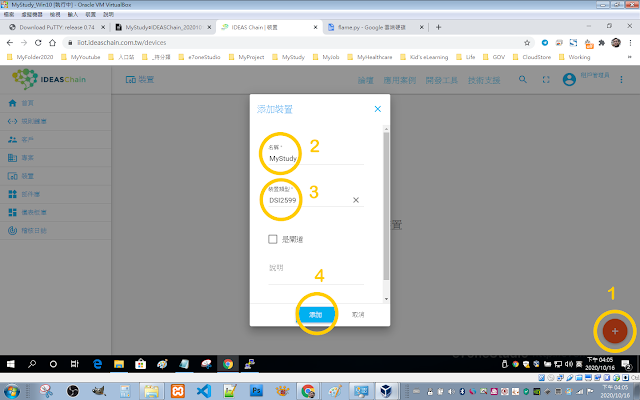Screen dimensions: 640x400
Task: Open Chrome extensions puzzle icon
Action: [x=602, y=43]
